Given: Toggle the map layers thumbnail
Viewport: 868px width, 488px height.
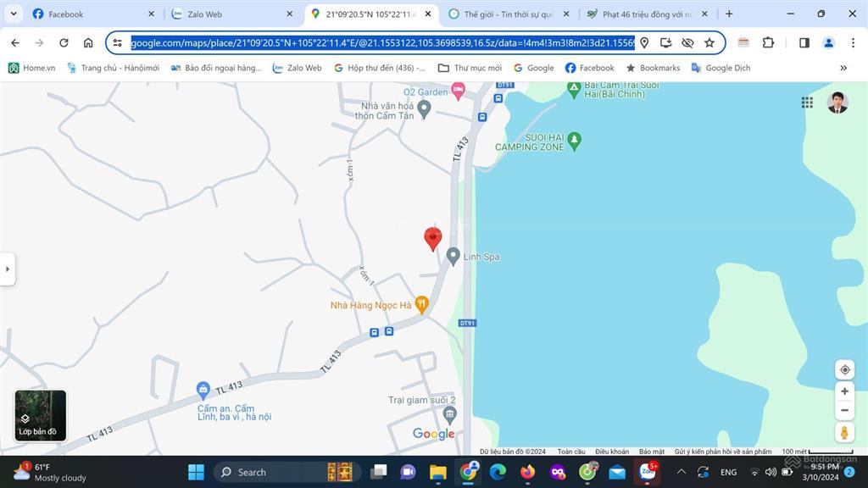Looking at the screenshot, I should [40, 415].
